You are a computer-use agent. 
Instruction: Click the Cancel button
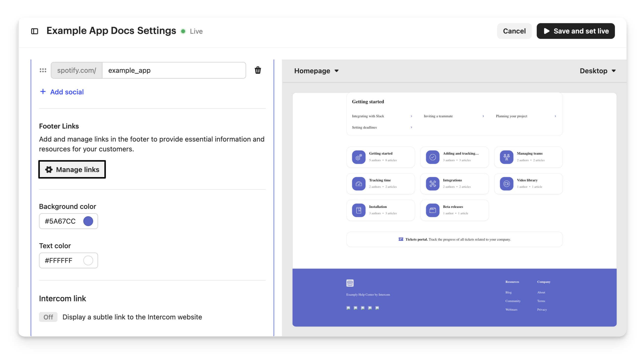coord(514,31)
